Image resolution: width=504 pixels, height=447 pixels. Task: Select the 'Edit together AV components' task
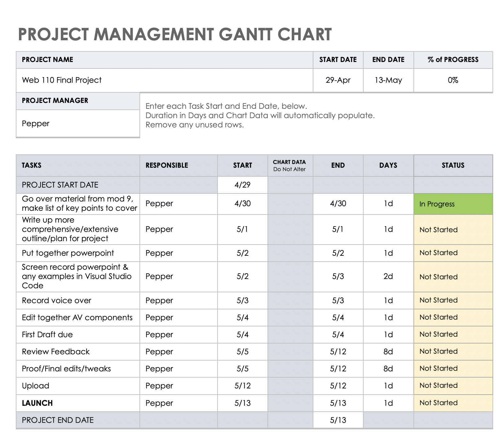(78, 318)
